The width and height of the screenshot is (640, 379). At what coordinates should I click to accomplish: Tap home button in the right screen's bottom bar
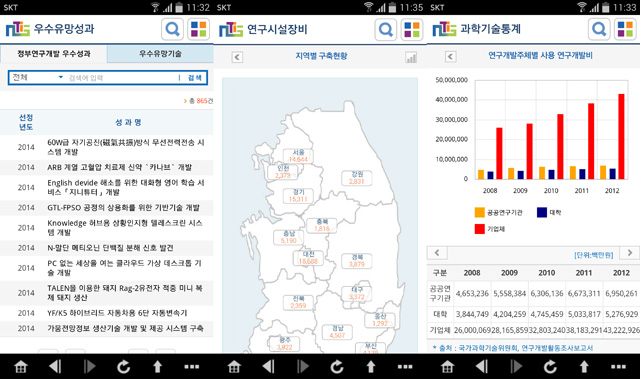pyautogui.click(x=447, y=366)
